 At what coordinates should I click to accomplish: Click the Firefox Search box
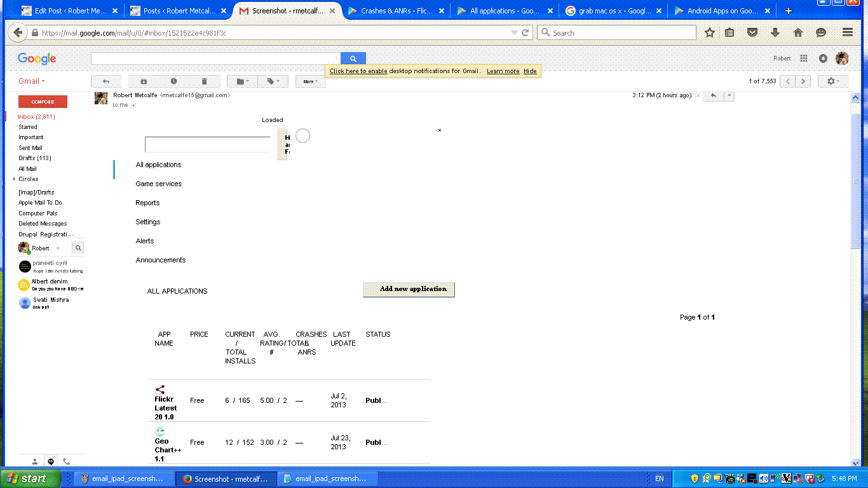tap(616, 32)
